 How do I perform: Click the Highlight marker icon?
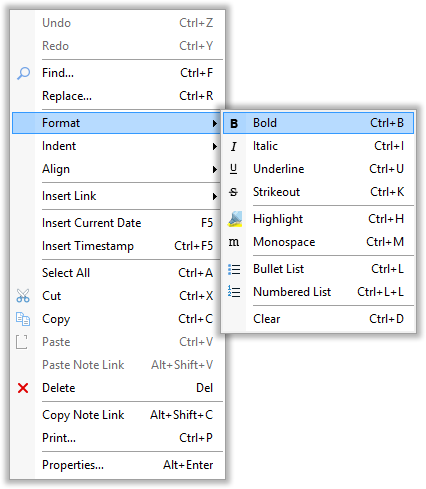click(x=235, y=219)
